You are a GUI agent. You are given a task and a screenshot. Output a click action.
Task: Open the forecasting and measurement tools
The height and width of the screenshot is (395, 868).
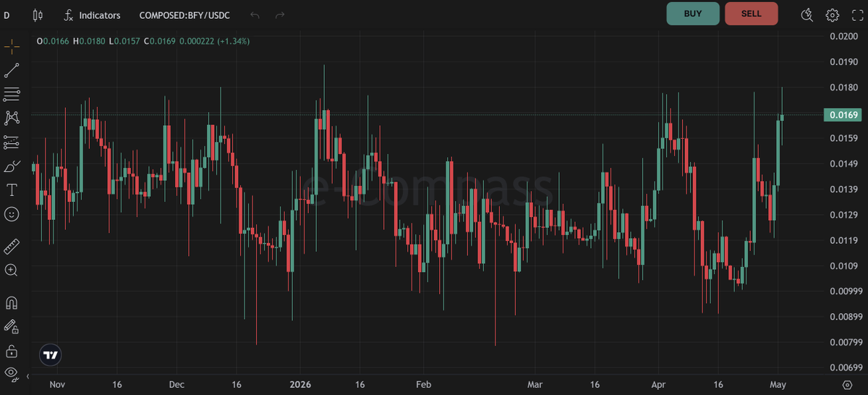coord(12,142)
